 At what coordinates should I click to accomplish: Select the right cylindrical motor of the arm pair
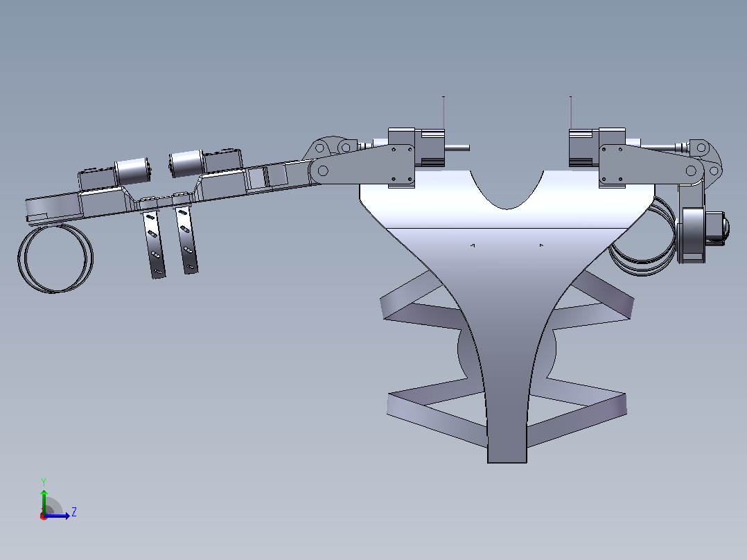pyautogui.click(x=186, y=164)
